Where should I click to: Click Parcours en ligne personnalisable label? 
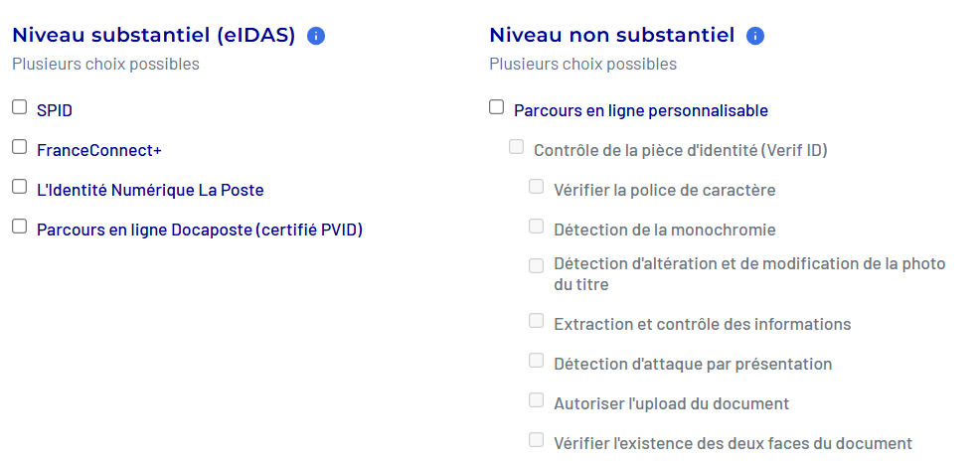point(640,110)
